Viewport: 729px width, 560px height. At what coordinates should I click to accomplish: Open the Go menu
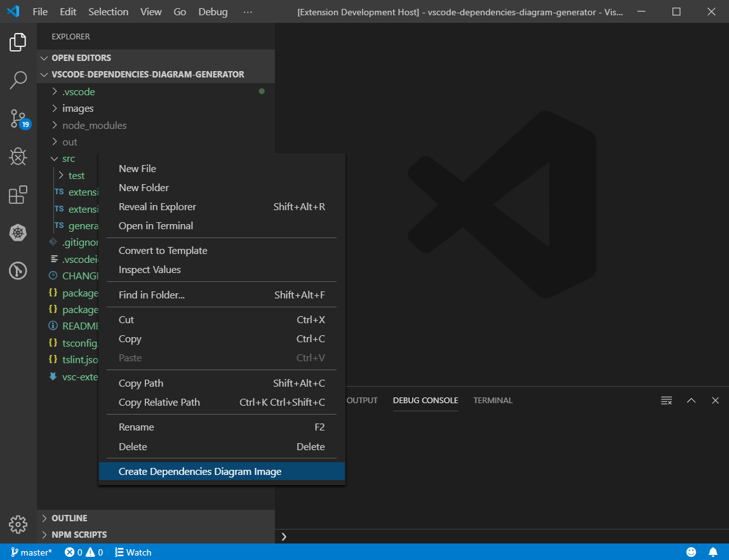point(180,11)
